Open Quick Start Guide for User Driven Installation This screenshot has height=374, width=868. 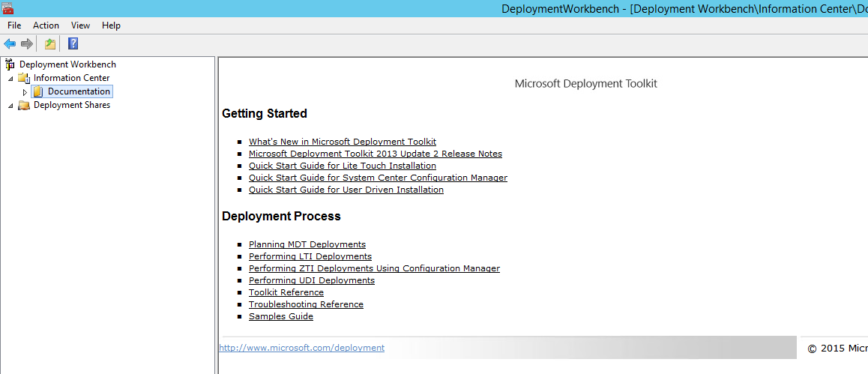(x=346, y=190)
